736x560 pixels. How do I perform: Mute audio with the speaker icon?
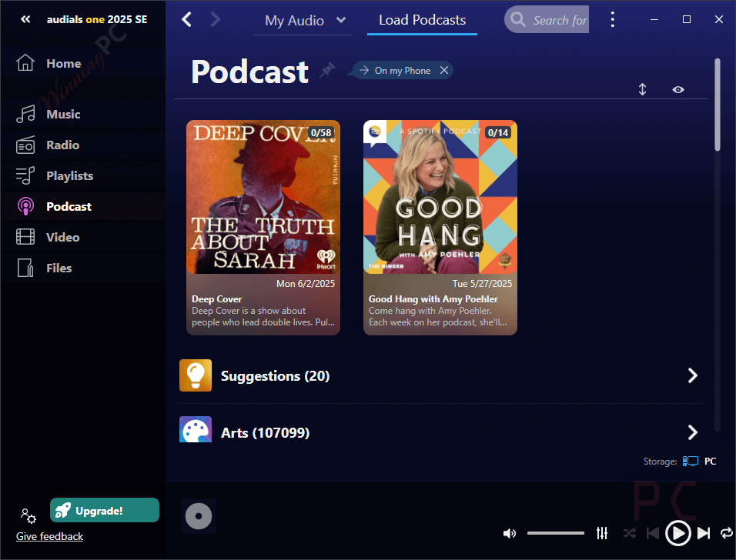pyautogui.click(x=510, y=533)
